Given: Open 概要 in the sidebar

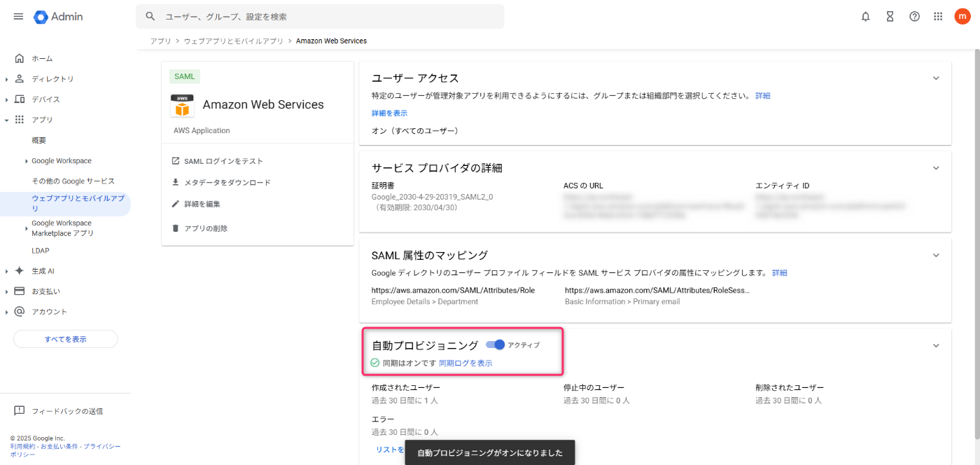Looking at the screenshot, I should coord(39,140).
